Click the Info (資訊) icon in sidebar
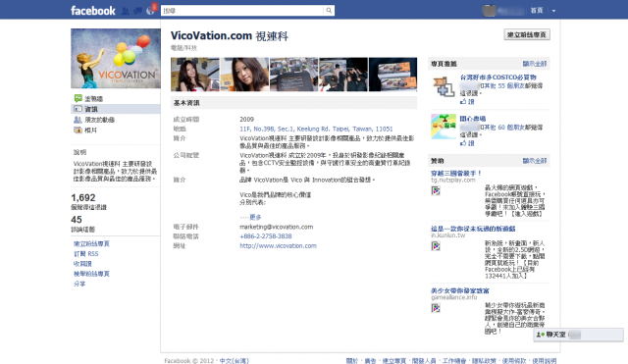Screen dimensions: 628x364 [x=78, y=109]
